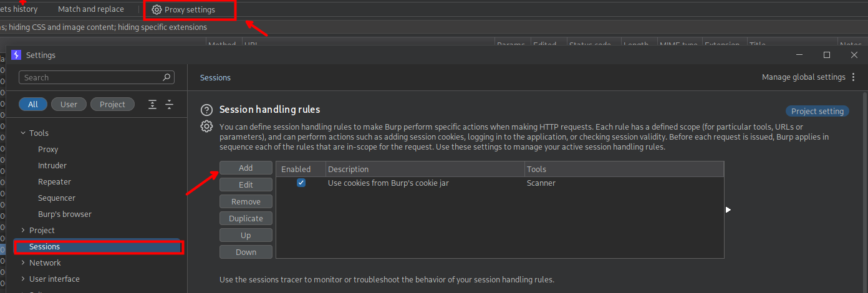The width and height of the screenshot is (868, 293).
Task: Expand the Network tree section
Action: point(23,263)
